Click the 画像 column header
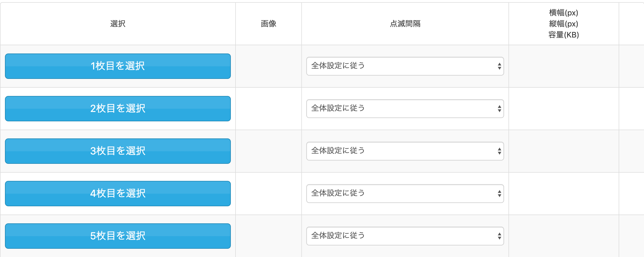644x257 pixels. coord(269,24)
